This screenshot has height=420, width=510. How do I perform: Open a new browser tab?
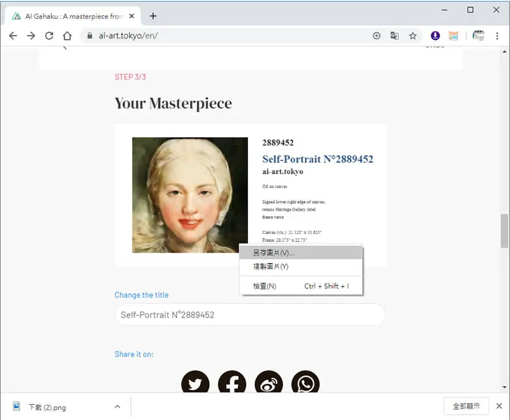point(153,16)
